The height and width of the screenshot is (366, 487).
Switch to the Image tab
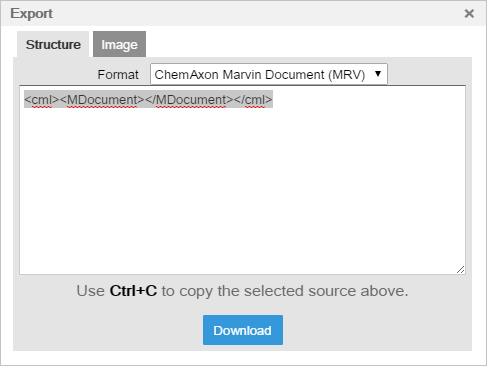(119, 44)
